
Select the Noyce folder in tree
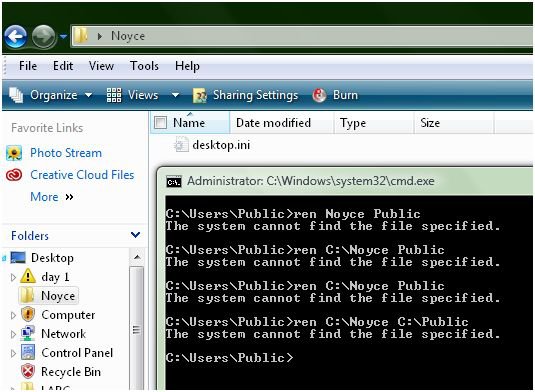[x=58, y=296]
